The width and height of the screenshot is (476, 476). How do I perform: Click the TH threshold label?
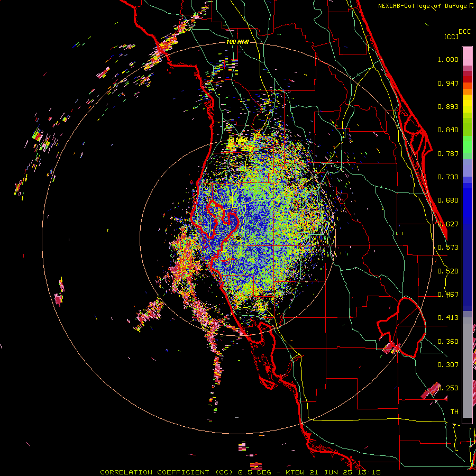point(454,412)
